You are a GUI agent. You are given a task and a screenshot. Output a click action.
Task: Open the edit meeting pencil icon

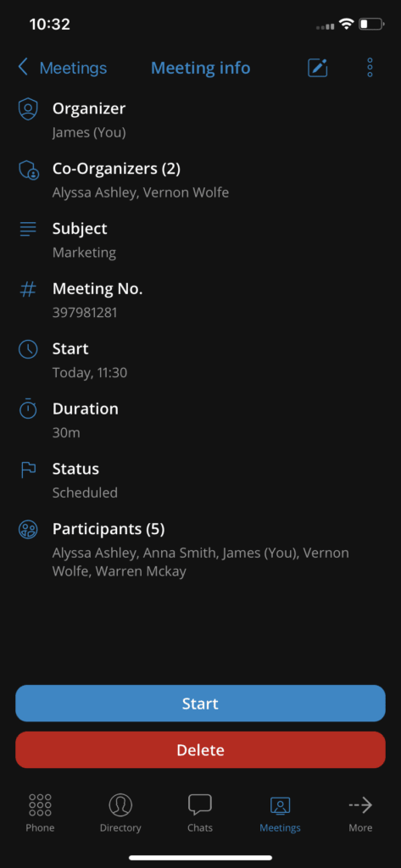tap(317, 68)
